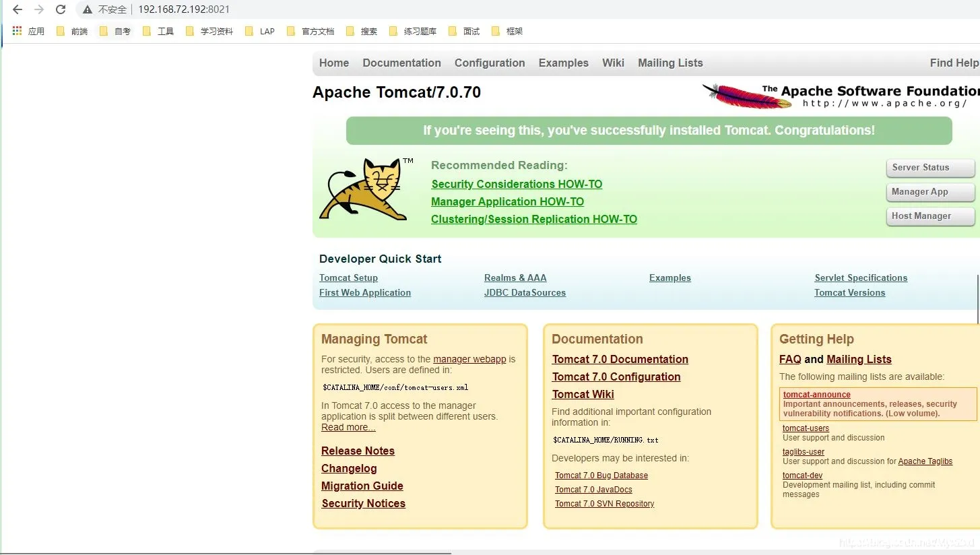The height and width of the screenshot is (555, 980).
Task: Open the 工具 bookmark folder
Action: click(x=159, y=31)
